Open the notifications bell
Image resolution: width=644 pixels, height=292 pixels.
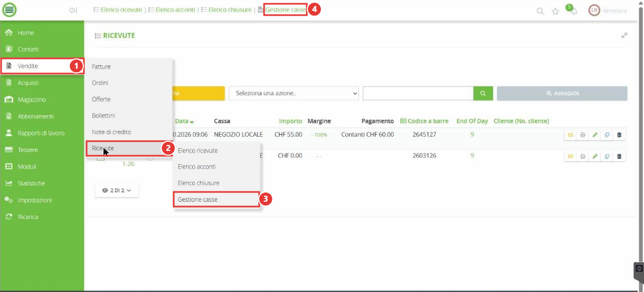point(573,11)
